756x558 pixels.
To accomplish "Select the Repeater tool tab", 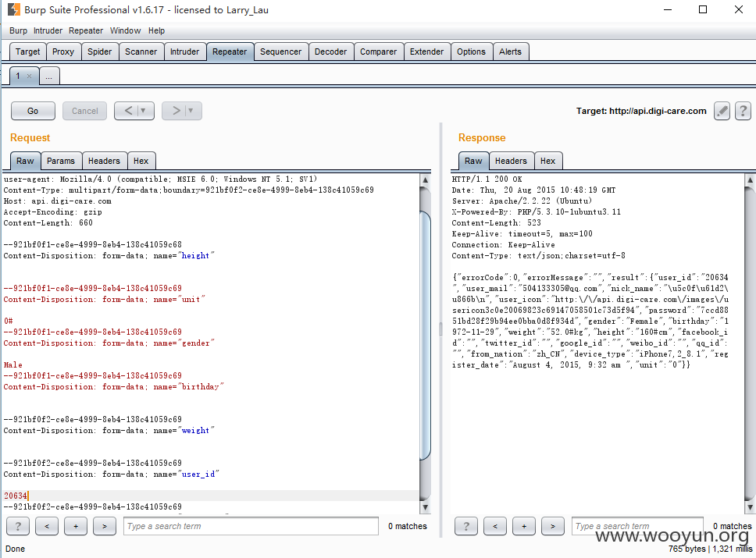I will click(x=230, y=52).
